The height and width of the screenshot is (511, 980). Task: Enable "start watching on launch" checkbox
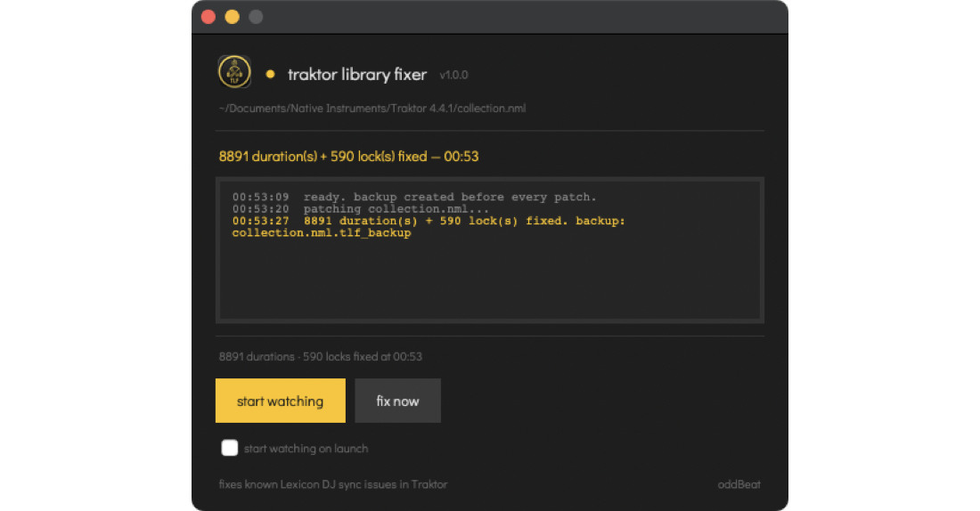point(229,448)
